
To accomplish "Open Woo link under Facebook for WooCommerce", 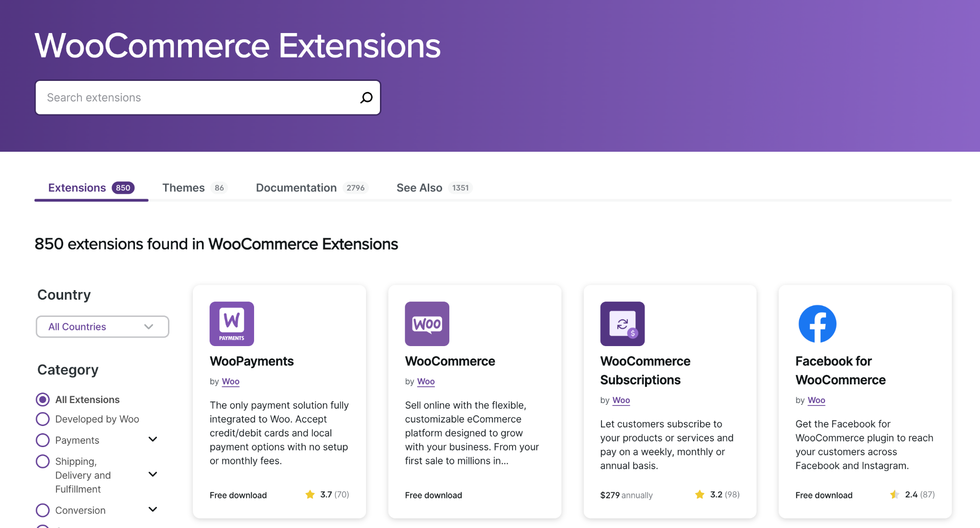I will [816, 400].
